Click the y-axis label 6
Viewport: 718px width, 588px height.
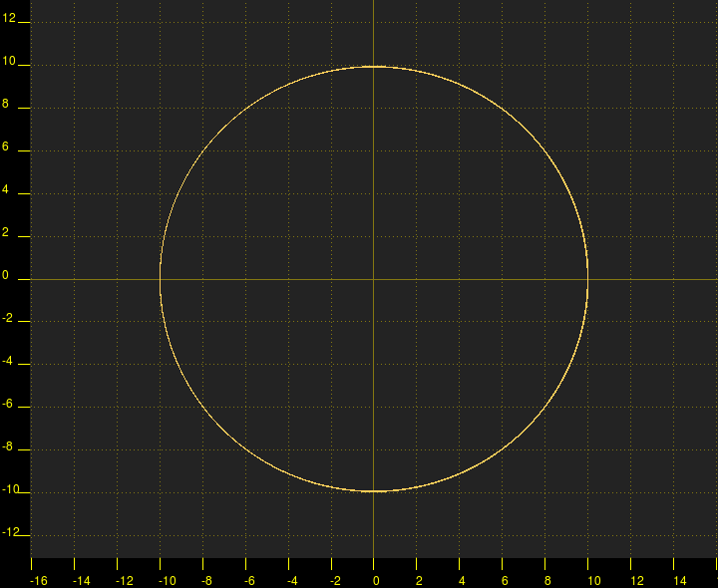[6, 147]
